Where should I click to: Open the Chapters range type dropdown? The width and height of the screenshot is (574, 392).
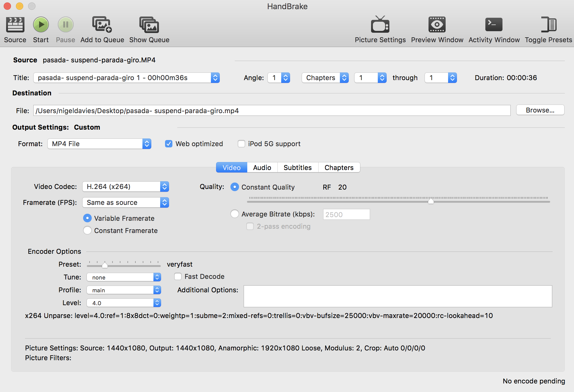click(325, 78)
